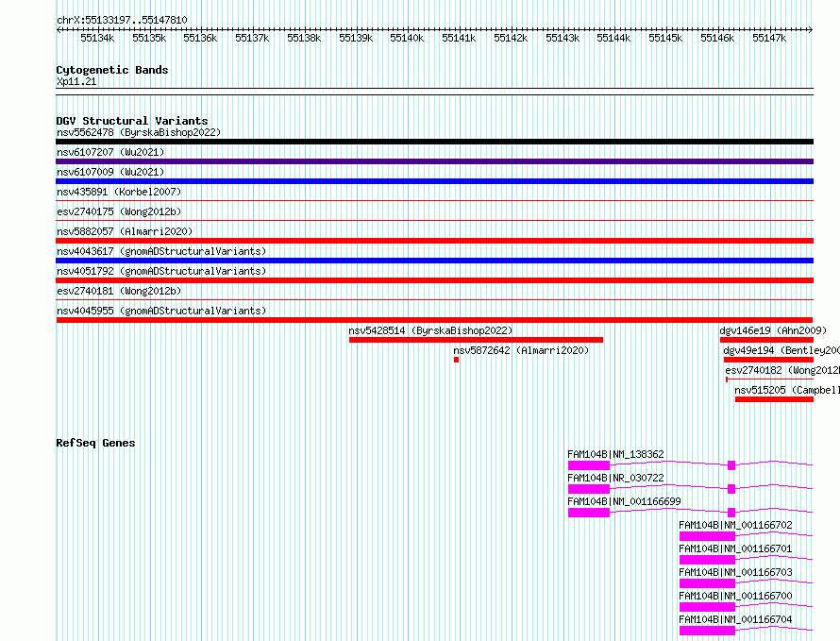
Task: Open FAM104B|NM_001166702 transcript label
Action: coord(735,525)
